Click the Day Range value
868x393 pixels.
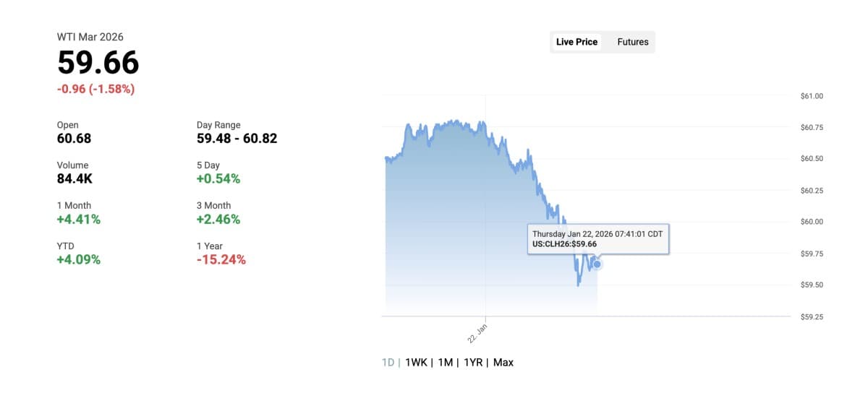click(x=237, y=138)
